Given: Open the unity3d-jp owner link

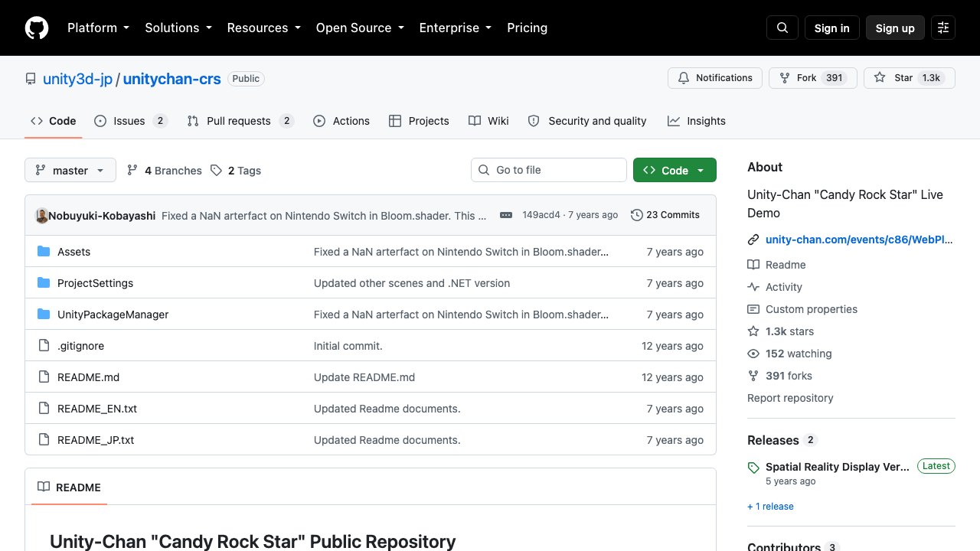Looking at the screenshot, I should coord(77,79).
